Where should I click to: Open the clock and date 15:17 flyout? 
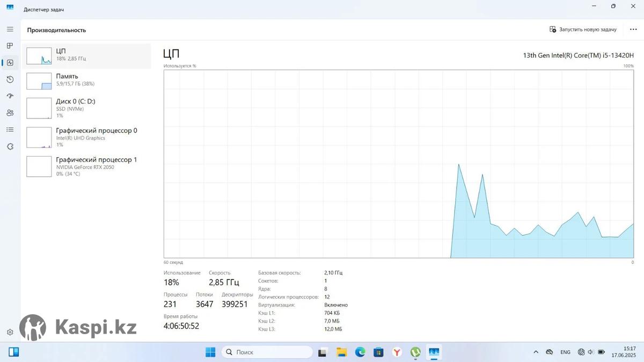(x=624, y=352)
